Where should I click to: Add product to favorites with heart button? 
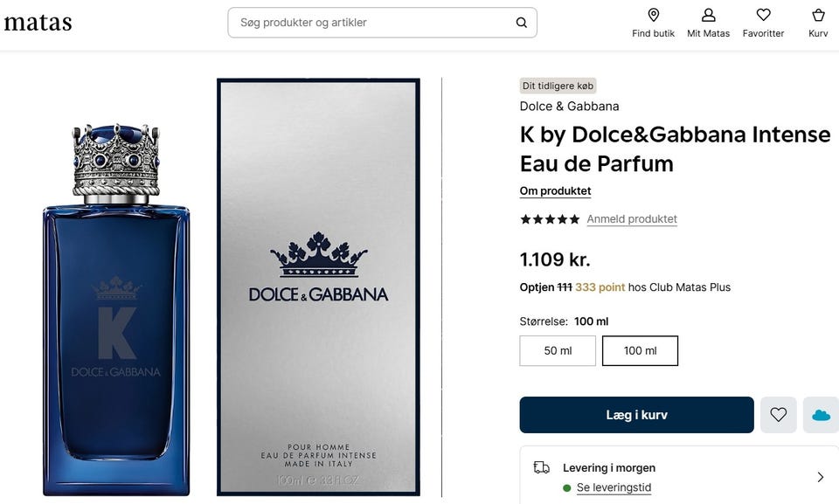(x=778, y=415)
